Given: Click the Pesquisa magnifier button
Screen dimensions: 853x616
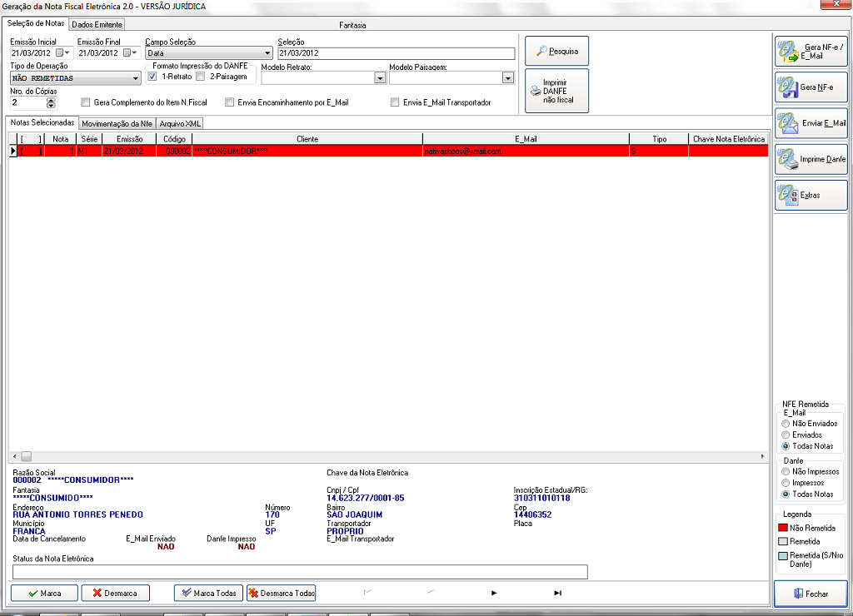Looking at the screenshot, I should point(556,51).
